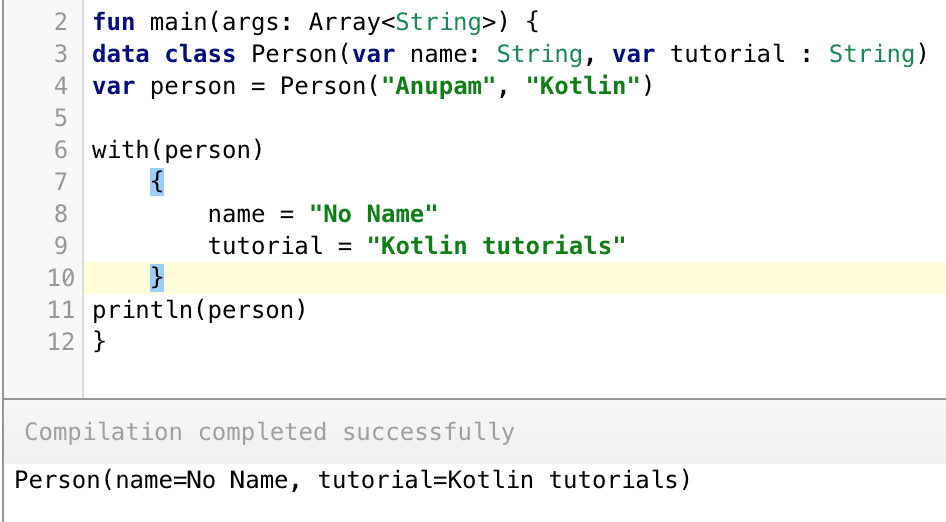Click line number 5 in the gutter

[61, 118]
